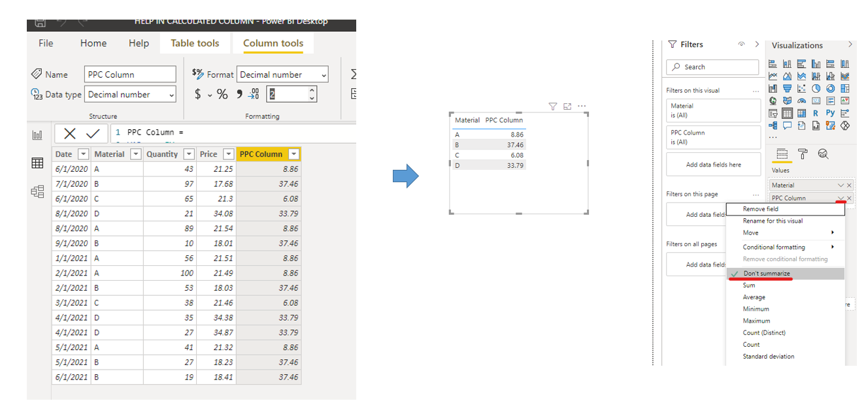The image size is (868, 418).
Task: Click the Name input field
Action: (x=131, y=74)
